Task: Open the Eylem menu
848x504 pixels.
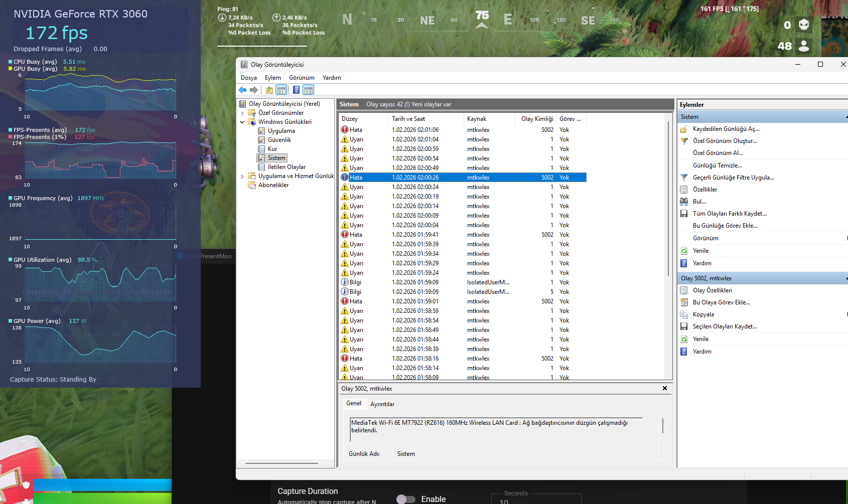Action: [x=273, y=78]
